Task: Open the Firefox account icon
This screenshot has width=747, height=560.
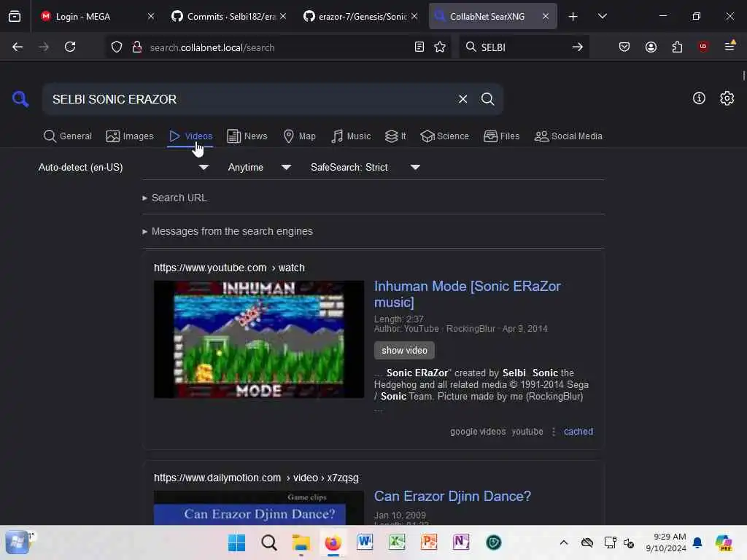Action: 651,47
